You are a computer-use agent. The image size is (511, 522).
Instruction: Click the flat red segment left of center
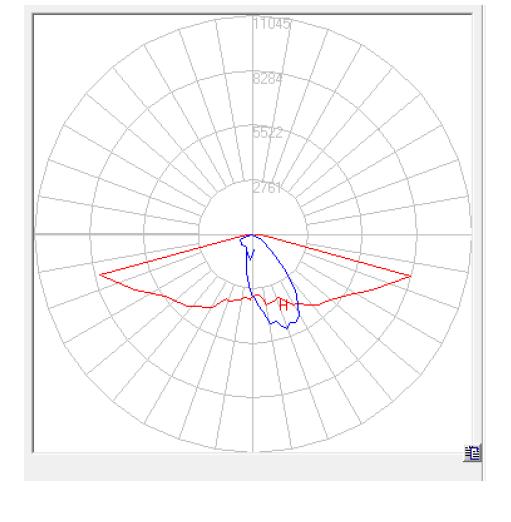coord(199,306)
